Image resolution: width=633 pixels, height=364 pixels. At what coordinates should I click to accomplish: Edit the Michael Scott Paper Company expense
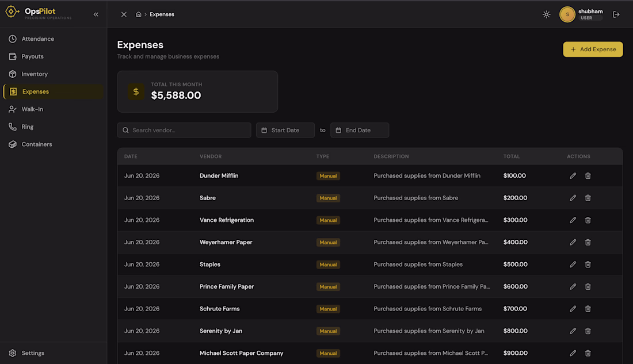tap(573, 353)
